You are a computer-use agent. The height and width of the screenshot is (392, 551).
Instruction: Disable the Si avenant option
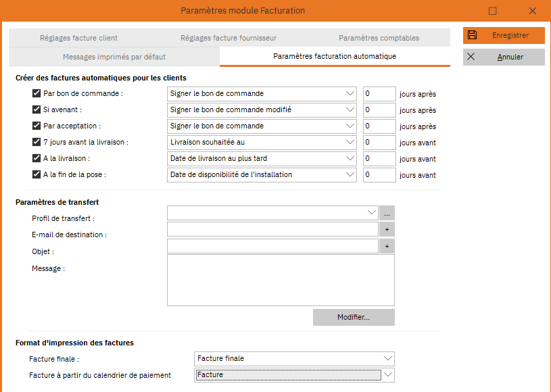pyautogui.click(x=36, y=109)
